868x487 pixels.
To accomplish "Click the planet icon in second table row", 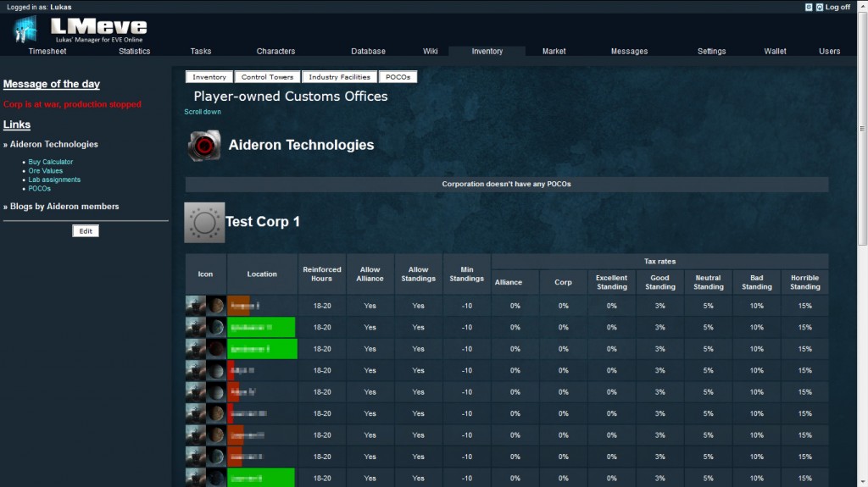I will (216, 327).
